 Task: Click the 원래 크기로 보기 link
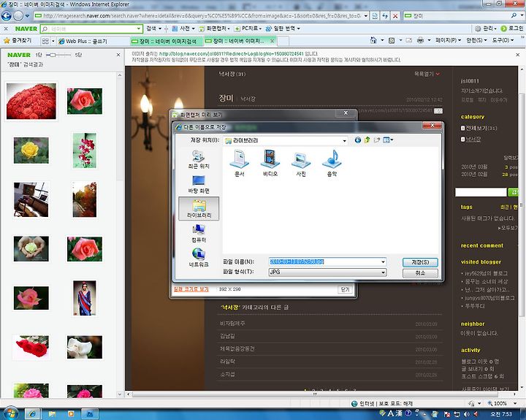[x=191, y=289]
